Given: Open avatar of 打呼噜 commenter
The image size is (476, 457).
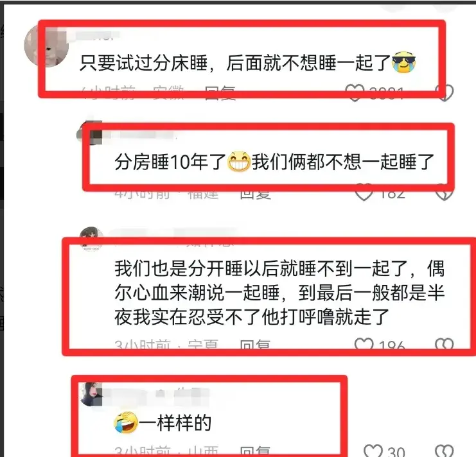Looking at the screenshot, I should pos(91,239).
